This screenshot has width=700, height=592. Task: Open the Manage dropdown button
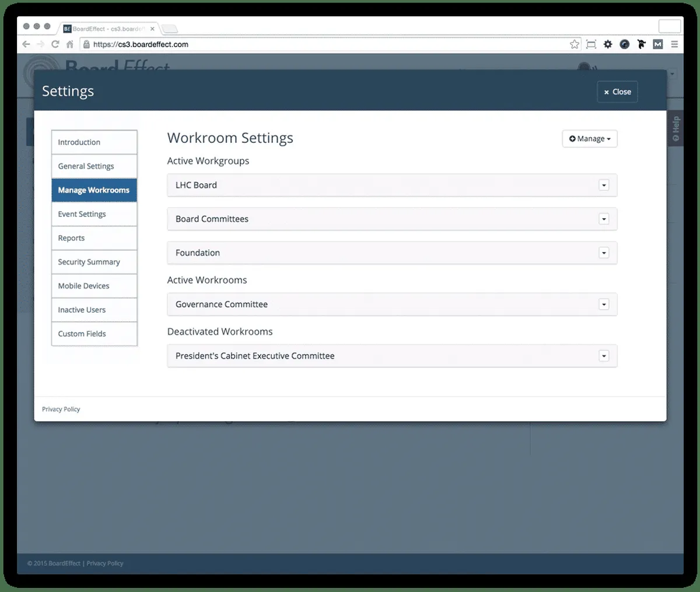[590, 139]
